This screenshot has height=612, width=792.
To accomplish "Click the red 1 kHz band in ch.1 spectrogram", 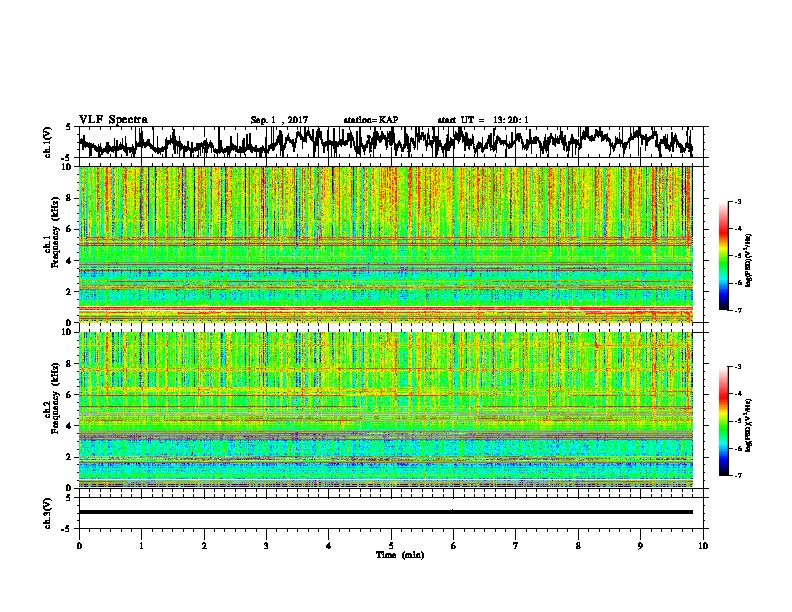I will 385,309.
